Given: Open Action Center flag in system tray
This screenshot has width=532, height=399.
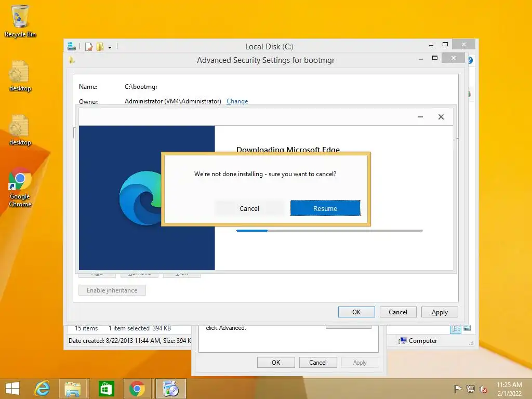Looking at the screenshot, I should (x=458, y=389).
